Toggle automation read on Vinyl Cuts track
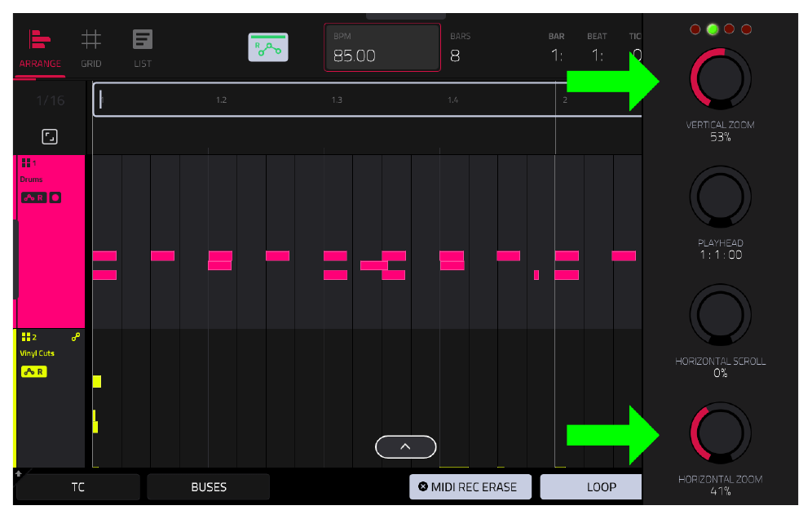Viewport: 812px width, 519px height. click(34, 372)
